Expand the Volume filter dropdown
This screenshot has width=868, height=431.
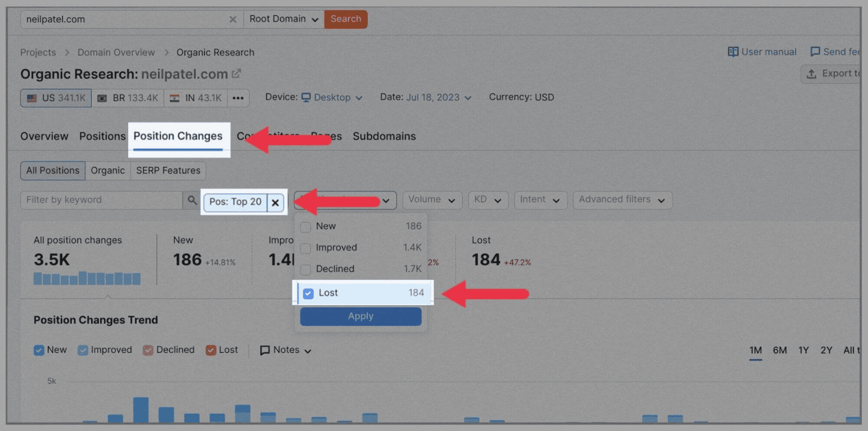click(432, 200)
